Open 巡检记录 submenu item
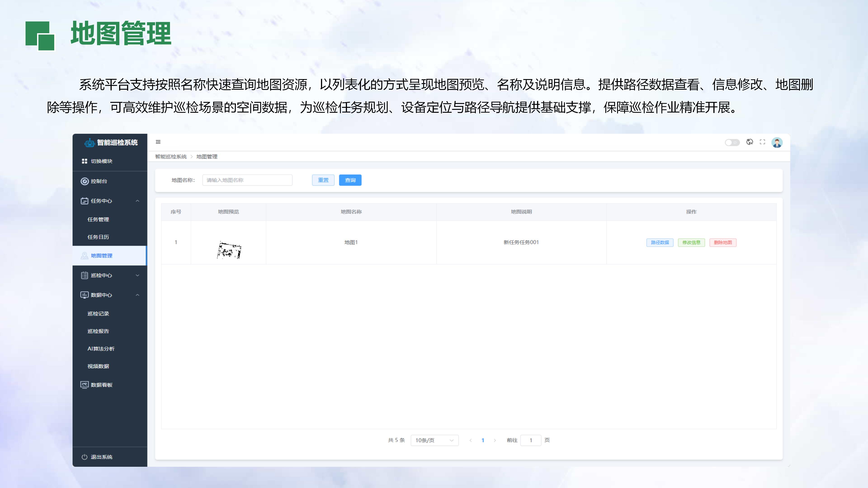Image resolution: width=868 pixels, height=488 pixels. tap(110, 314)
